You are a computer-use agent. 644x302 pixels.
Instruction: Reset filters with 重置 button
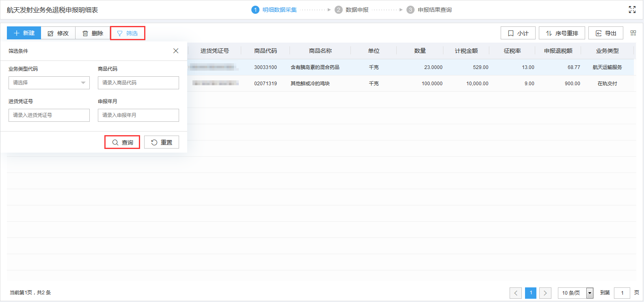pos(162,142)
